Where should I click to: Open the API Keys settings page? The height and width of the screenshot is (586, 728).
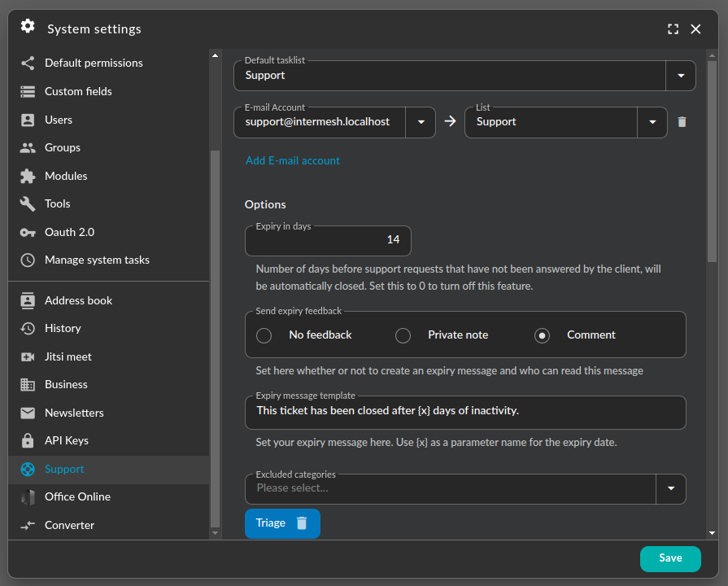point(109,440)
